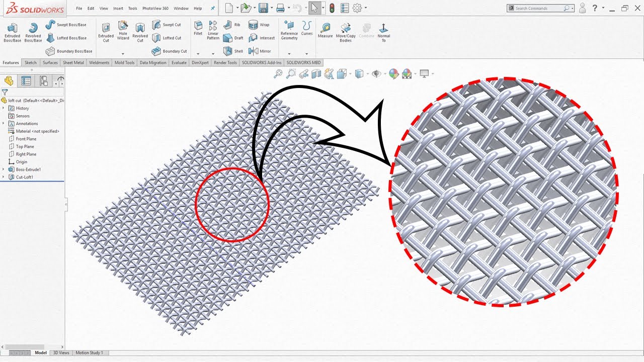644x362 pixels.
Task: Switch to the PropertyManager panel tab
Action: coord(26,81)
